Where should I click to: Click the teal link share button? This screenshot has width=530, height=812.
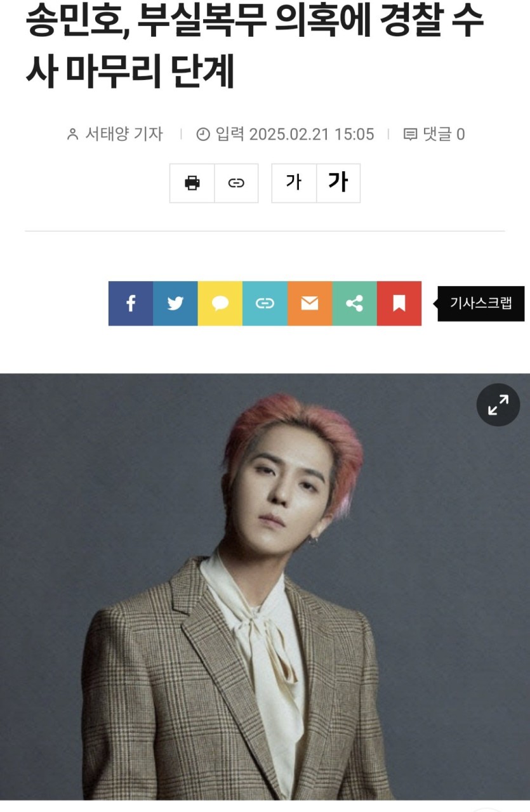point(265,303)
